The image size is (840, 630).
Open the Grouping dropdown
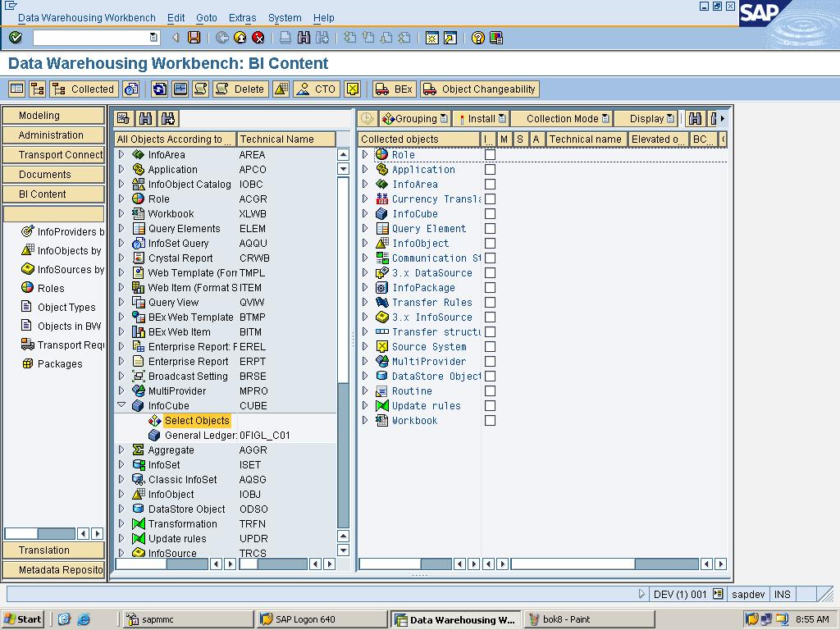click(x=415, y=118)
